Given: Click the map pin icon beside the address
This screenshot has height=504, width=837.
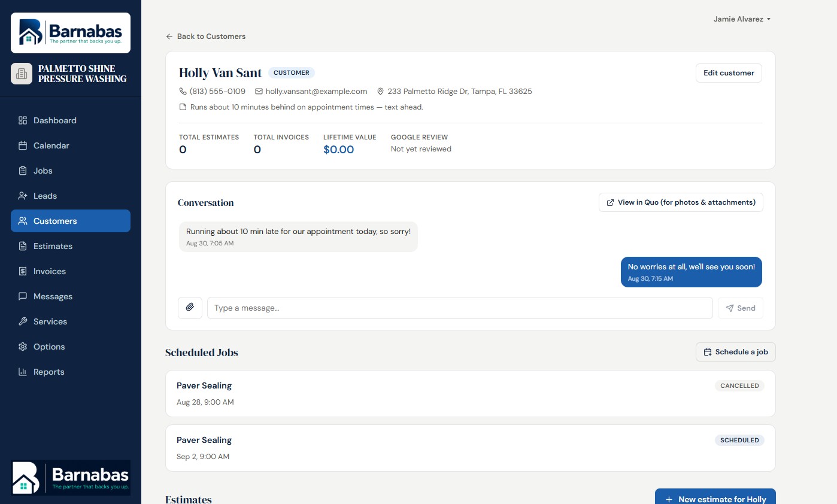Looking at the screenshot, I should [380, 92].
